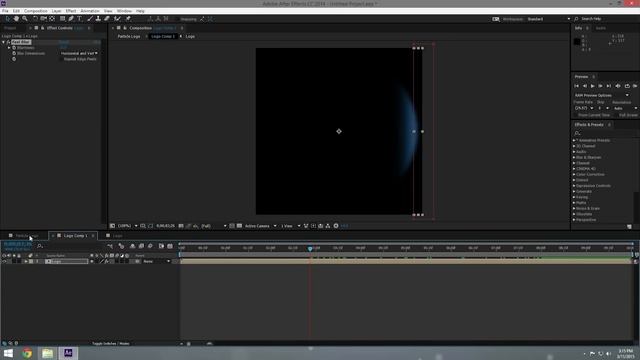This screenshot has height=360, width=640.
Task: Click the Graph Editor icon
Action: [x=170, y=246]
